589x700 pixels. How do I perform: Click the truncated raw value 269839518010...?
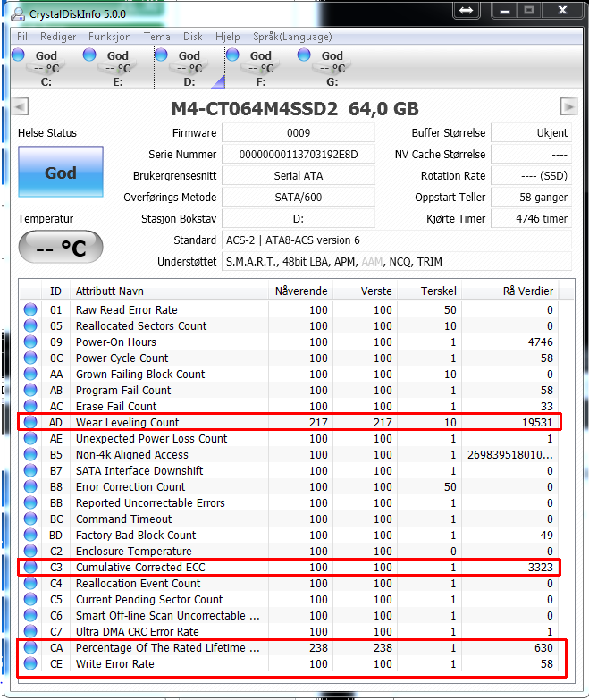[510, 454]
